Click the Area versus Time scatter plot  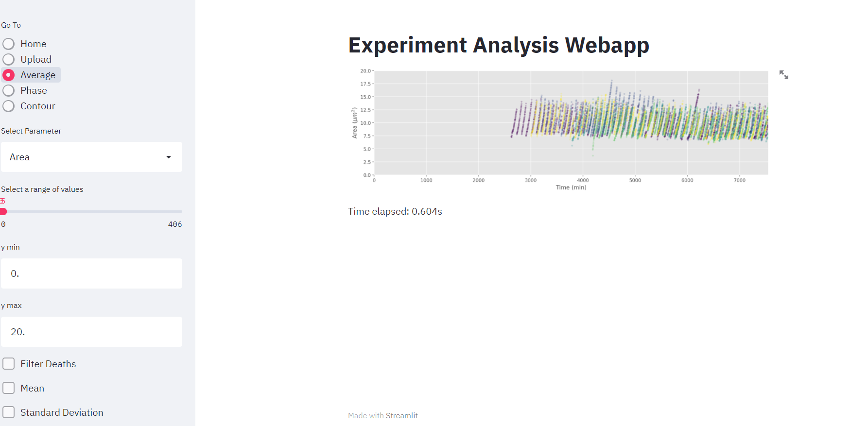click(x=559, y=129)
